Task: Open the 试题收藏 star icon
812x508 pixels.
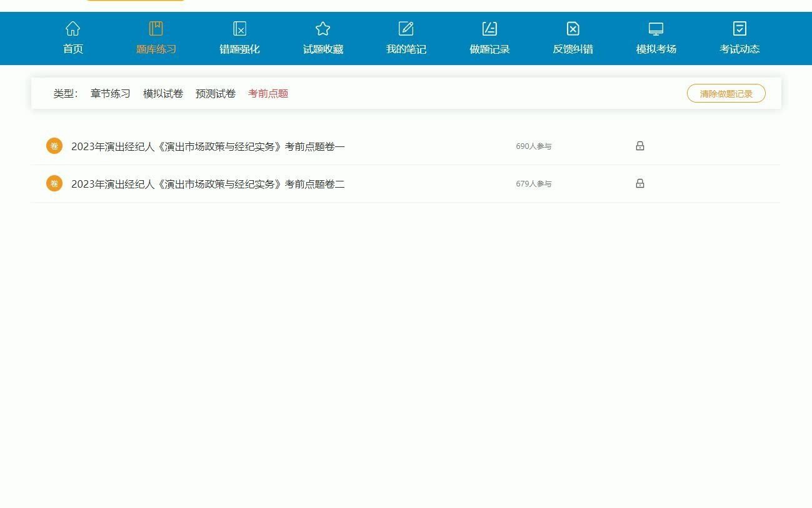Action: point(323,29)
